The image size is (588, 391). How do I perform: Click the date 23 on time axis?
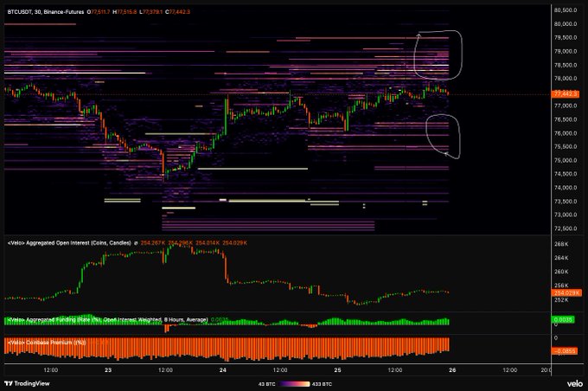pyautogui.click(x=108, y=370)
